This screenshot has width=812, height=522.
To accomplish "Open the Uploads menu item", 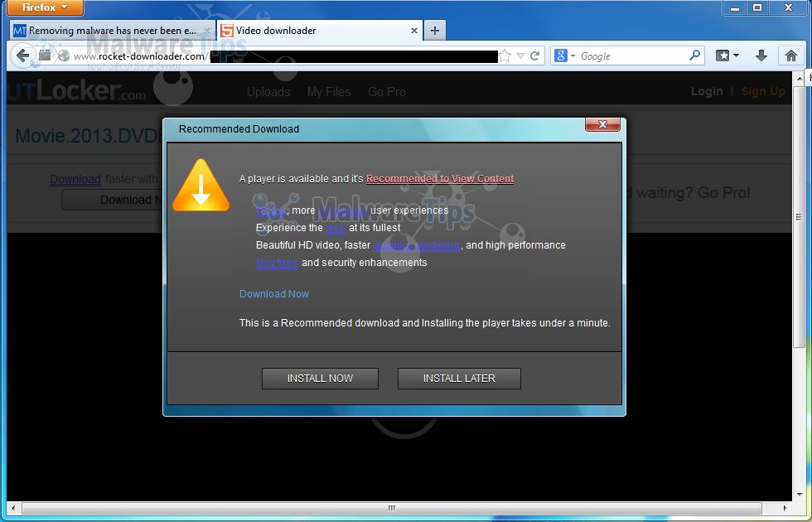I will [x=268, y=92].
